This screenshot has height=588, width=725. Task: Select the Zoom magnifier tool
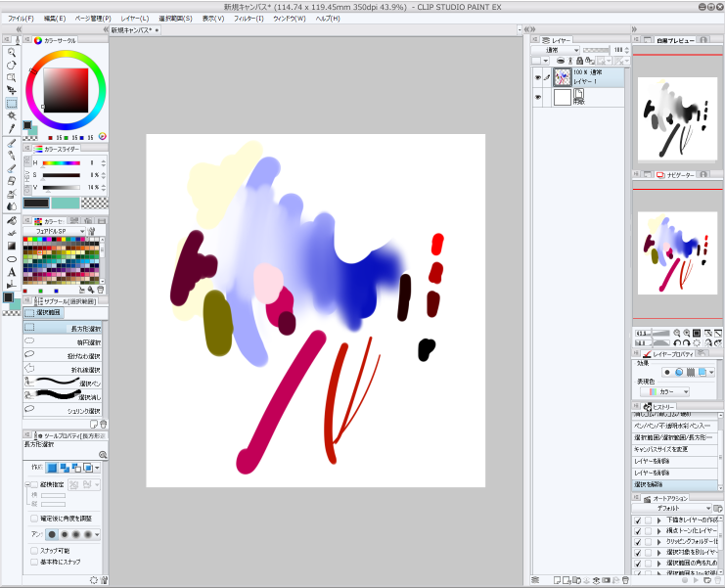[x=11, y=52]
